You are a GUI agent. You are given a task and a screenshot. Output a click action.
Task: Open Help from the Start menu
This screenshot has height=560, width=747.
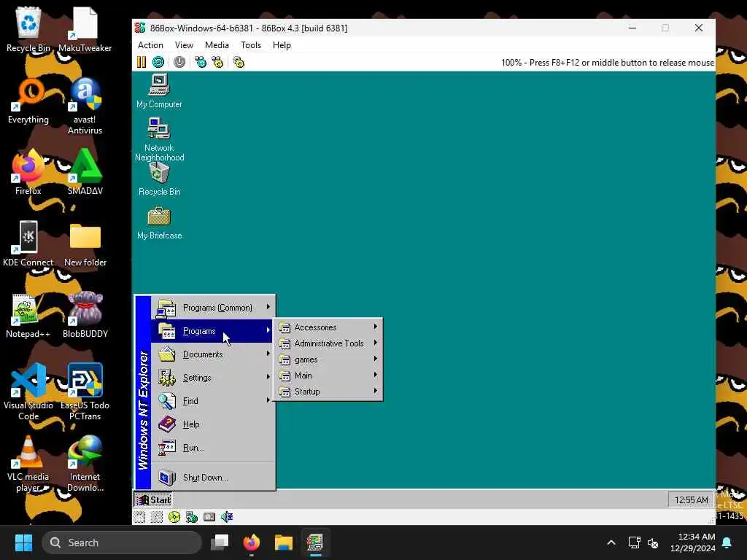point(213,424)
